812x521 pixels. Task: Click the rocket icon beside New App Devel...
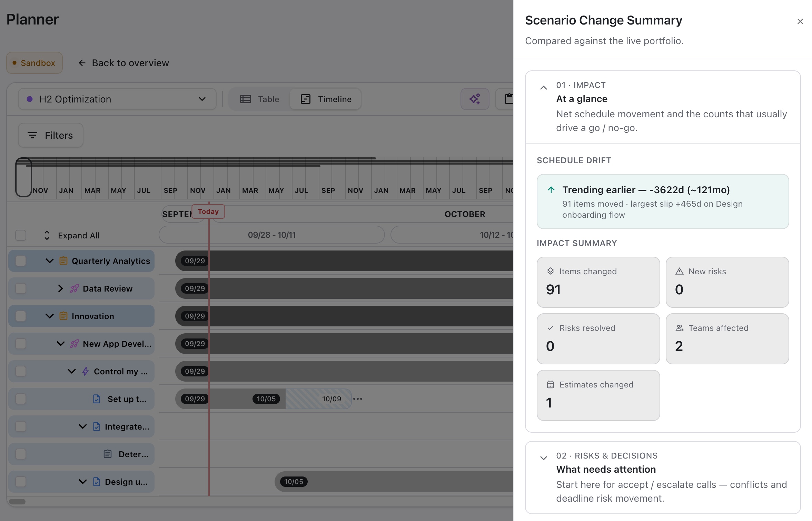tap(75, 344)
